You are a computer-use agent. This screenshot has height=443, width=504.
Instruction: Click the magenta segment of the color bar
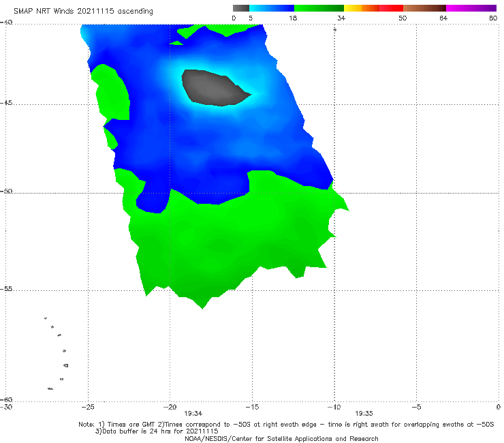pos(471,8)
